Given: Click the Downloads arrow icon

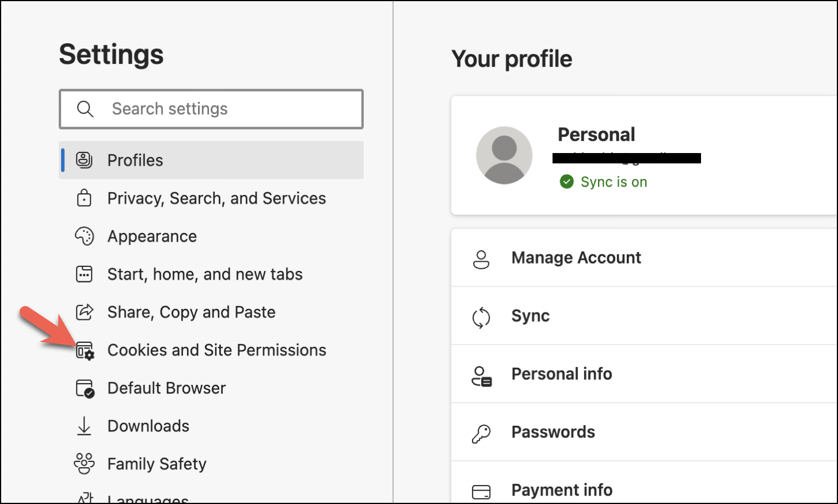Looking at the screenshot, I should (x=85, y=426).
